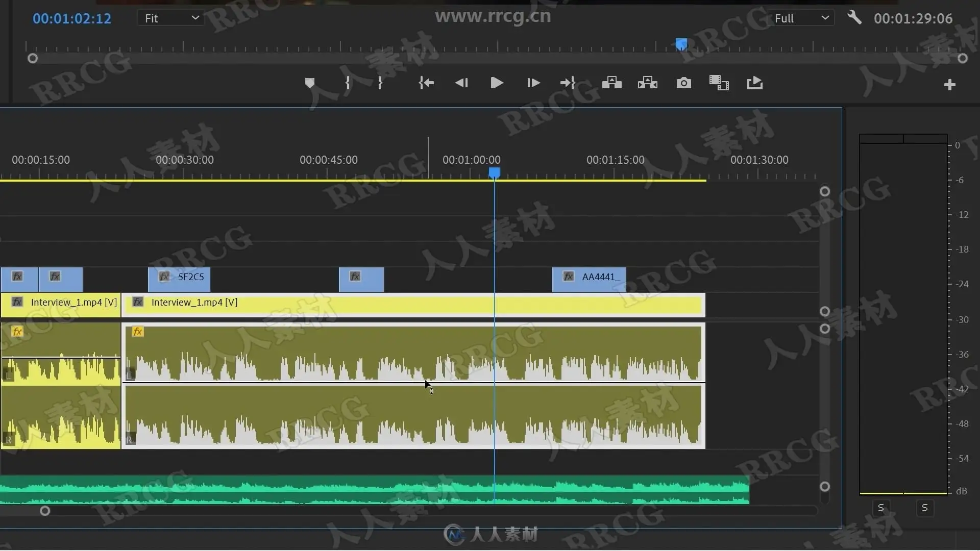Toggle solo on left audio channel
Viewport: 980px width, 551px height.
click(881, 508)
